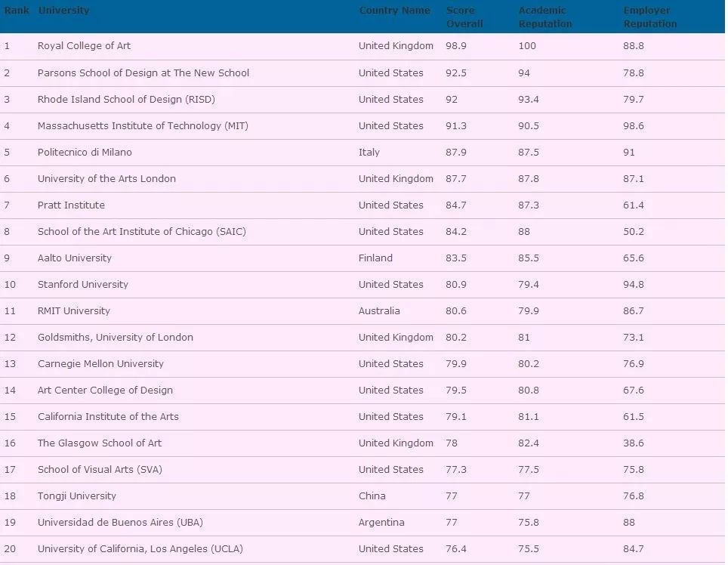Click rank number 17 for School of Visual Arts
This screenshot has width=728, height=565.
click(10, 470)
